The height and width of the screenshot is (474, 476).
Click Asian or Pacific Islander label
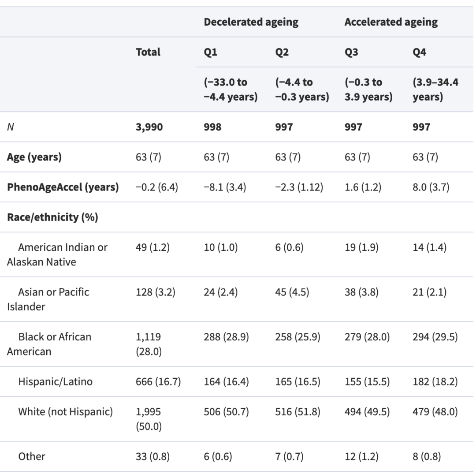(48, 299)
